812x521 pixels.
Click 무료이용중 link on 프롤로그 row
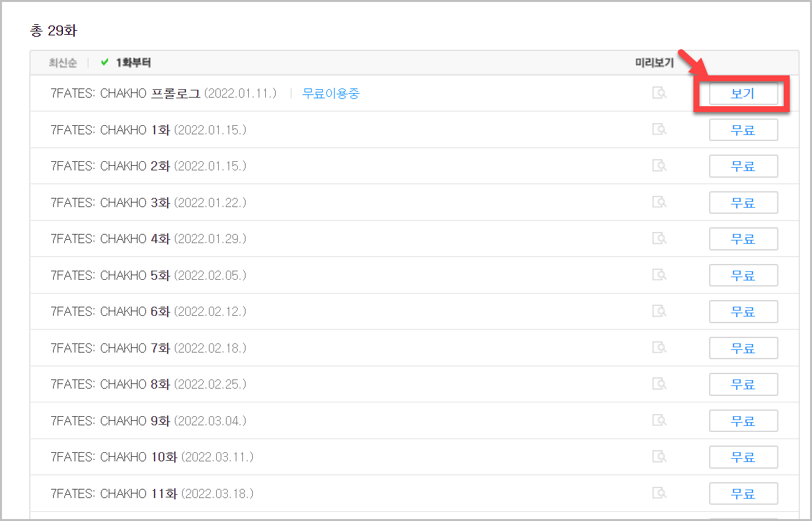click(x=331, y=94)
